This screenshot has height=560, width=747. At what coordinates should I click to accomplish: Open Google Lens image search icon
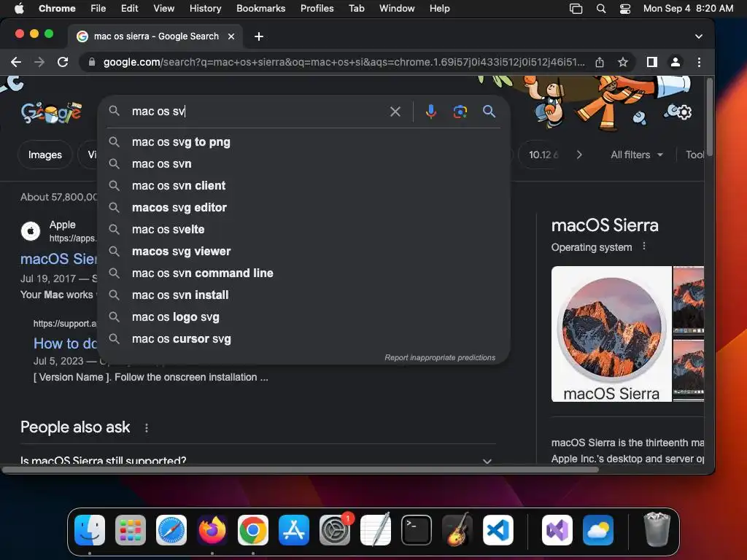[x=460, y=112]
